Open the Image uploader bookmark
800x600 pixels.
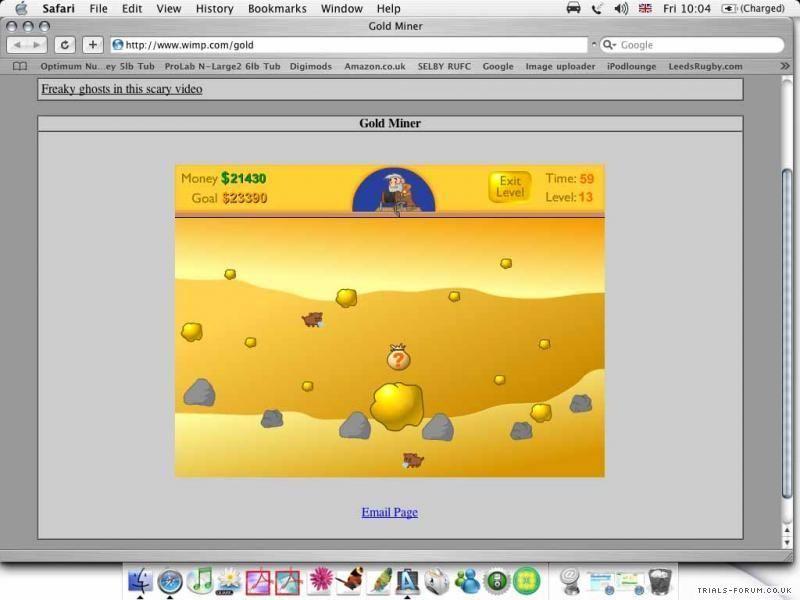[560, 66]
